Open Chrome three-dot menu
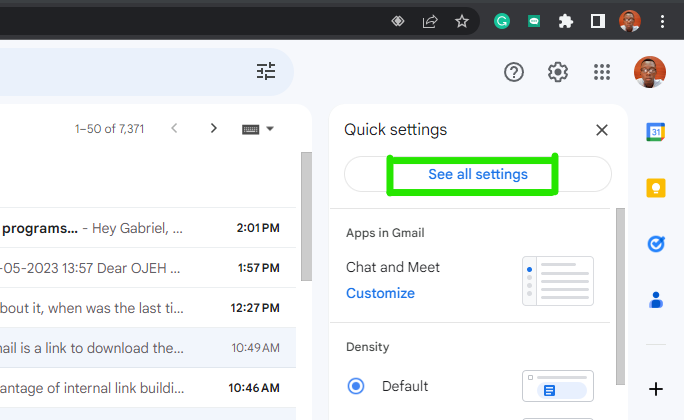This screenshot has width=684, height=420. 662,21
